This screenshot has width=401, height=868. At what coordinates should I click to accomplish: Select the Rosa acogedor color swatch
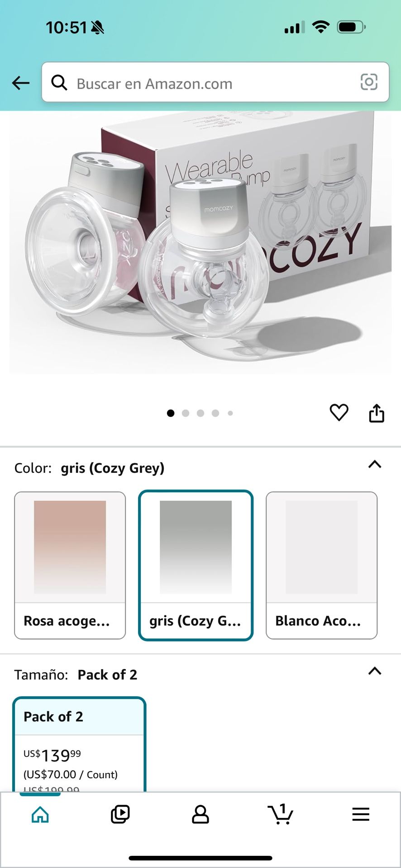(70, 565)
